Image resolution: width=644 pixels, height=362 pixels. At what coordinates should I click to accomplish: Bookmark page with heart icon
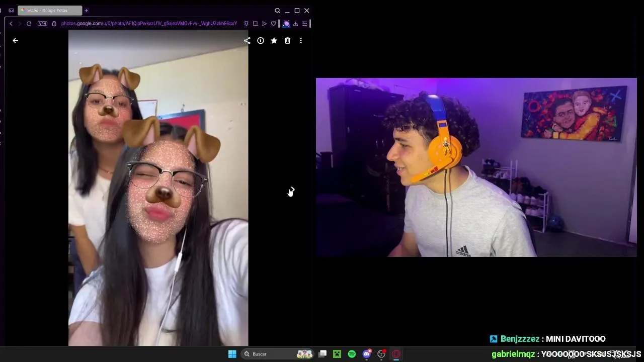(x=273, y=24)
